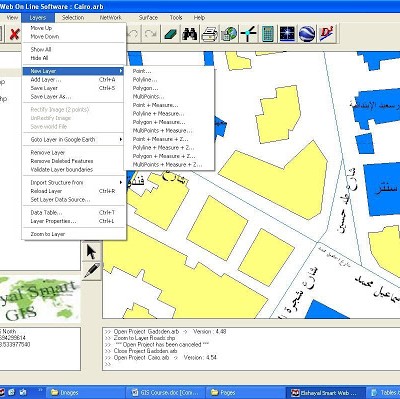Select Polygon + Measure + Z... item

(169, 156)
